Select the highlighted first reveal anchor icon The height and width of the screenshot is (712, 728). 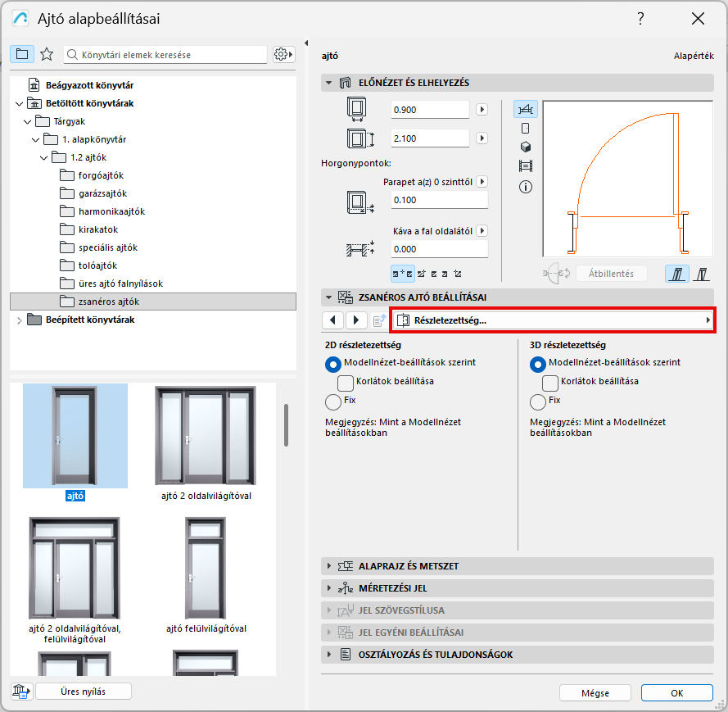click(403, 274)
